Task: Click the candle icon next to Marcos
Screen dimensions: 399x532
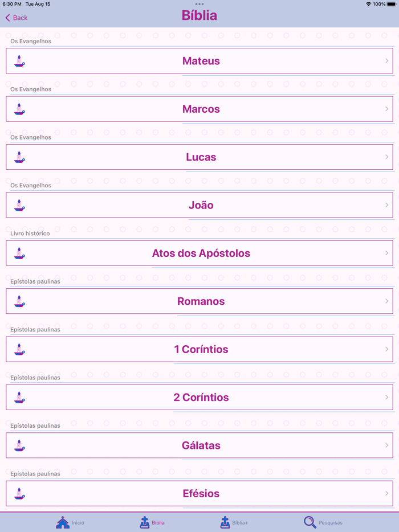Action: click(19, 109)
